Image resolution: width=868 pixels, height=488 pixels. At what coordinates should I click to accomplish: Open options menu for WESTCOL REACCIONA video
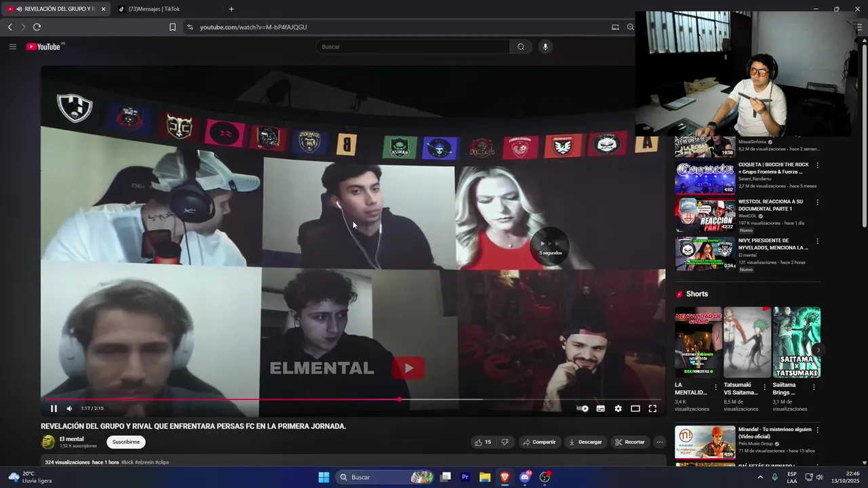[817, 203]
